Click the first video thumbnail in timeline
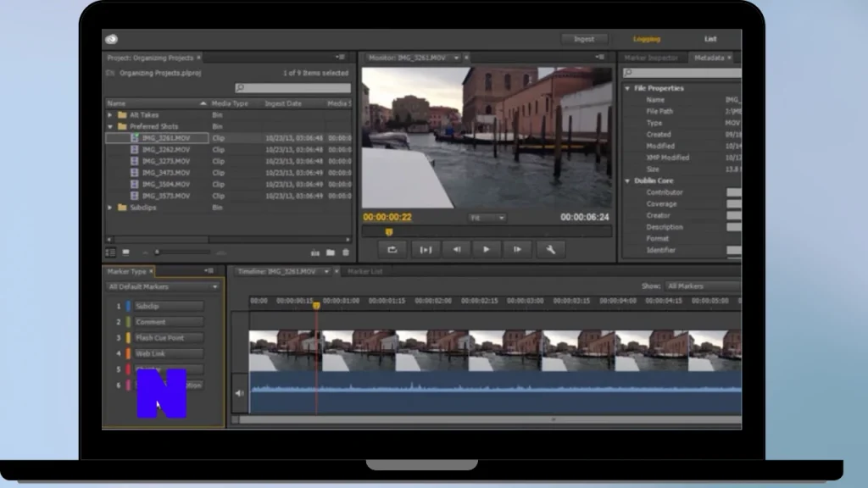 [286, 351]
